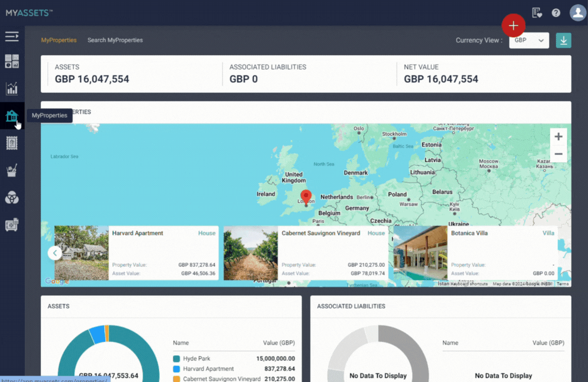Open the Harvard Apartment property card
Image resolution: width=588 pixels, height=382 pixels.
(137, 253)
